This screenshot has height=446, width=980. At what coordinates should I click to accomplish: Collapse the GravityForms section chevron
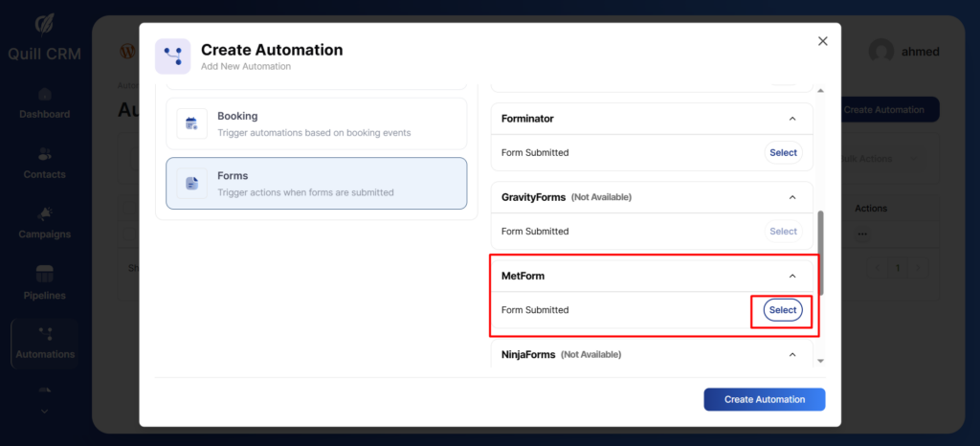[x=791, y=197]
